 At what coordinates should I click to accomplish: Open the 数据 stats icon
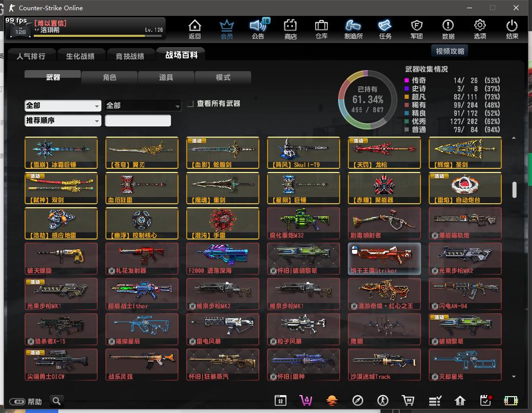coord(448,29)
